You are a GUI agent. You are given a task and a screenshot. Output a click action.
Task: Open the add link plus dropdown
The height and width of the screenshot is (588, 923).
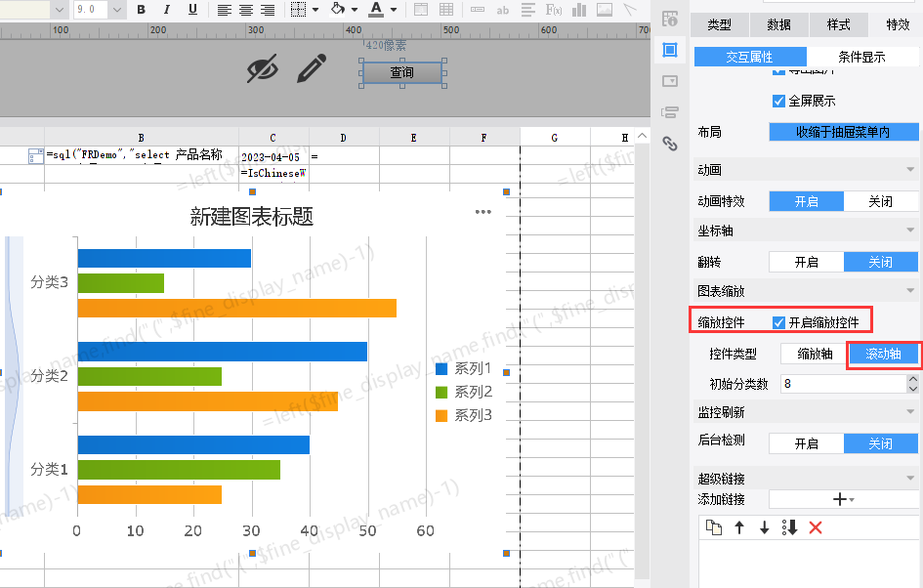pyautogui.click(x=844, y=499)
